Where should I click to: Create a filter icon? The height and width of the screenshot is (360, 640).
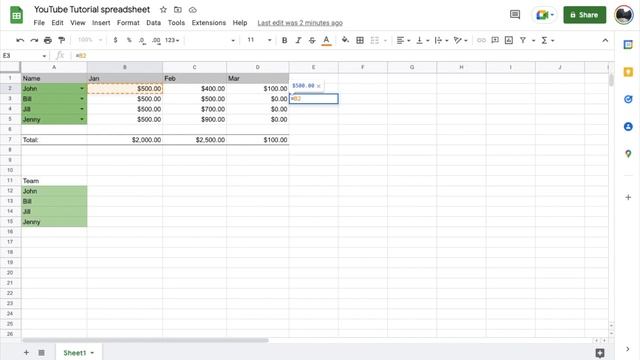pyautogui.click(x=523, y=40)
